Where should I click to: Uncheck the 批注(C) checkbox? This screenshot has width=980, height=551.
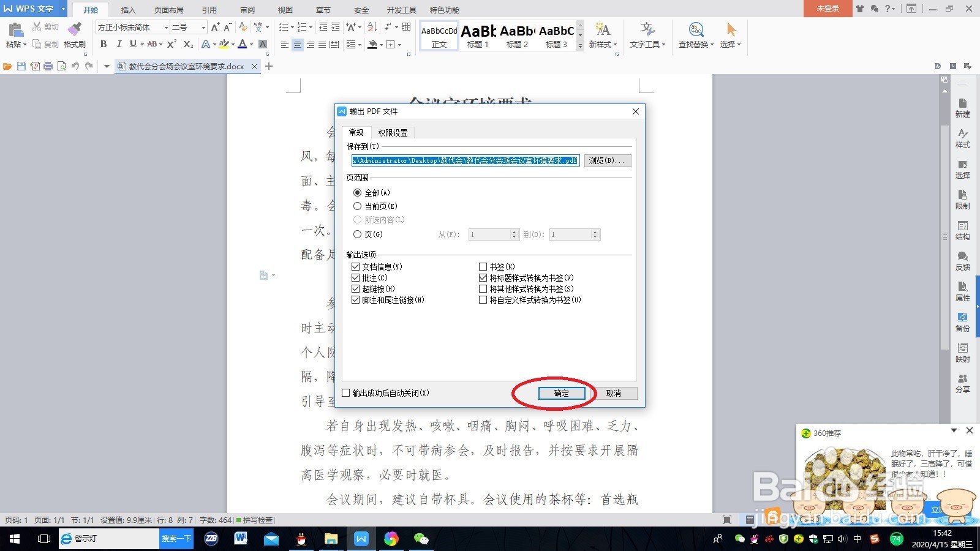click(x=355, y=277)
